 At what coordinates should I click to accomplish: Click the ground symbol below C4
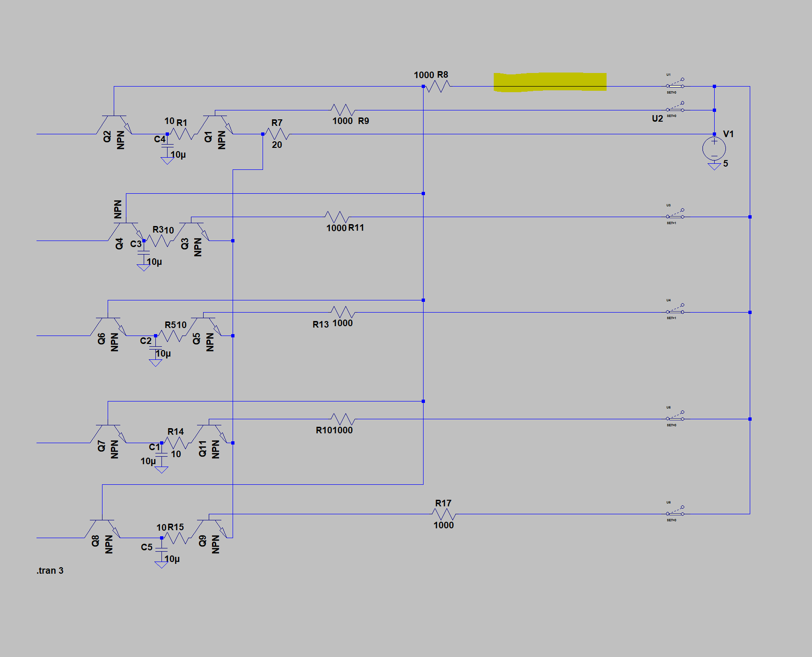pos(167,161)
